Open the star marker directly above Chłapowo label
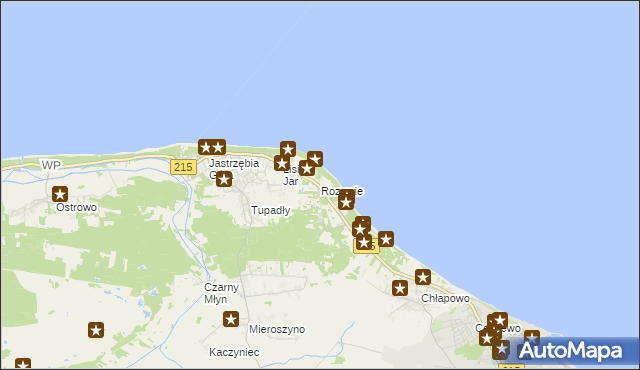 [x=423, y=277]
